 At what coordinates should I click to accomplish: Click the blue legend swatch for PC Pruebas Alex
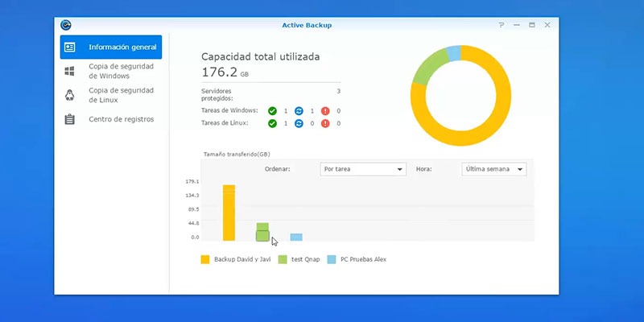click(x=332, y=259)
